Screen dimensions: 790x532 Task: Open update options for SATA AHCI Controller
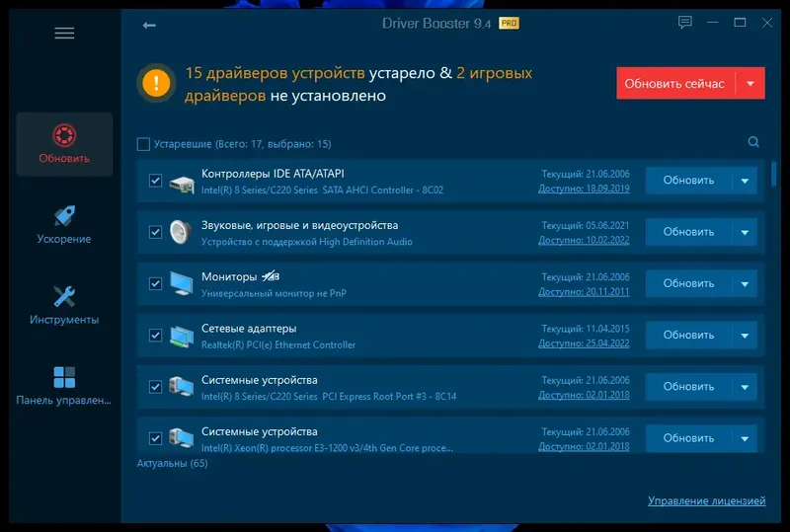[x=745, y=181]
